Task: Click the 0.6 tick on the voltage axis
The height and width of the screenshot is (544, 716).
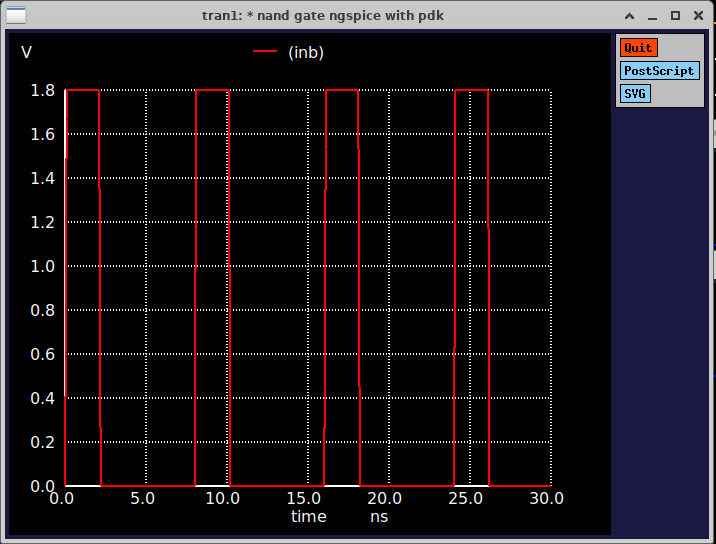Action: pyautogui.click(x=43, y=354)
